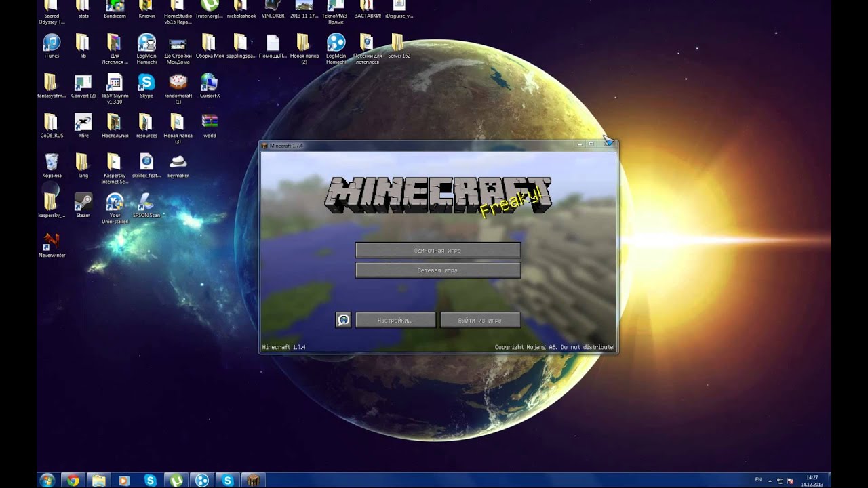Switch to Minecraft on the taskbar
This screenshot has height=488, width=868.
pos(253,481)
